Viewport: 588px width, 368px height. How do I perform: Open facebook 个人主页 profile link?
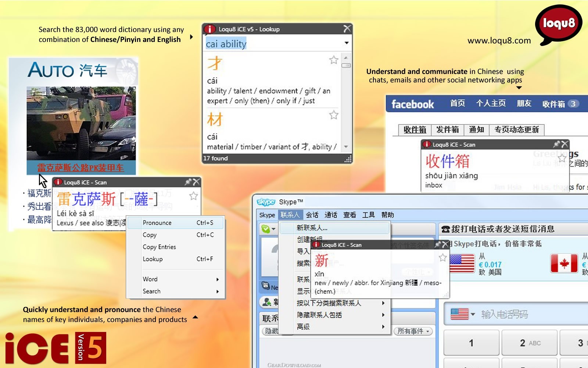(491, 103)
